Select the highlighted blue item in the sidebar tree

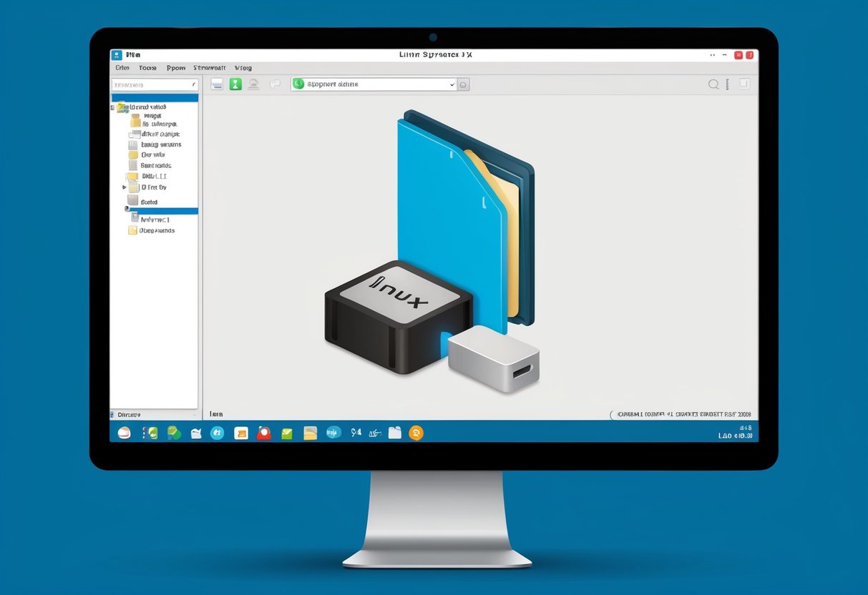(160, 211)
